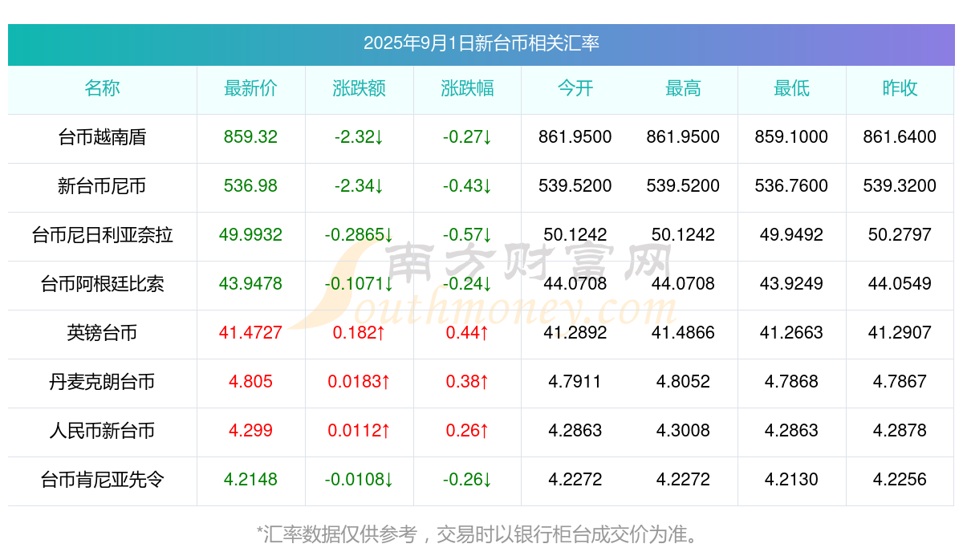The height and width of the screenshot is (560, 963).
Task: Click the change amount 0.0112↑
Action: 359,431
